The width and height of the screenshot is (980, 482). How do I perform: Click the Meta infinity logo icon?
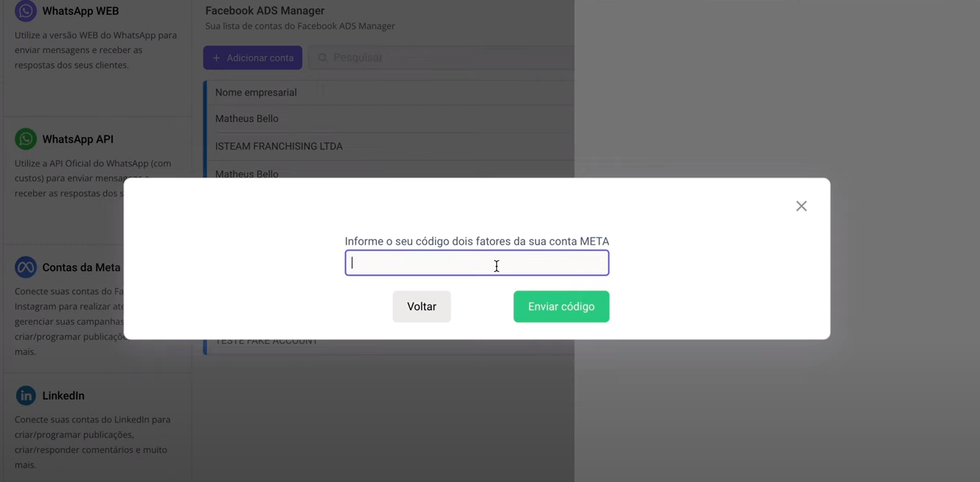26,267
